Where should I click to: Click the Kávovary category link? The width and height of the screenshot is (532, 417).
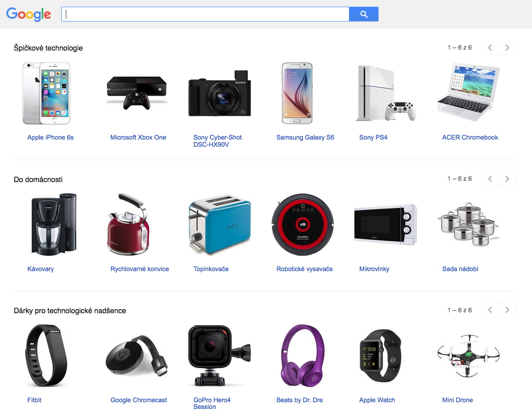pos(41,269)
